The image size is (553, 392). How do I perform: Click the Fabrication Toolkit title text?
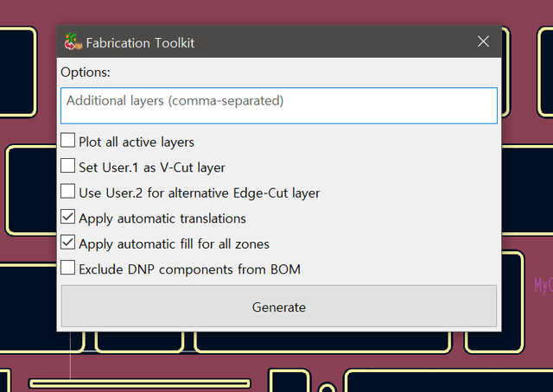140,42
